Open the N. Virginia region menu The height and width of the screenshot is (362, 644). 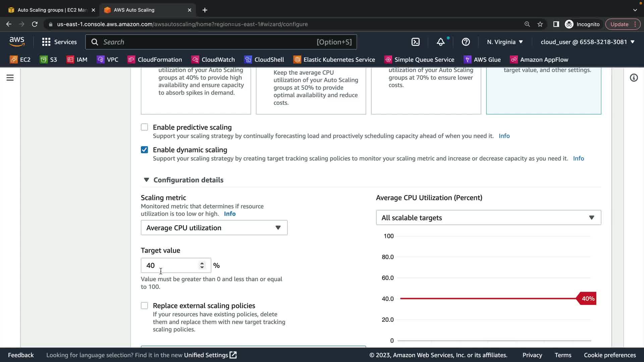505,42
